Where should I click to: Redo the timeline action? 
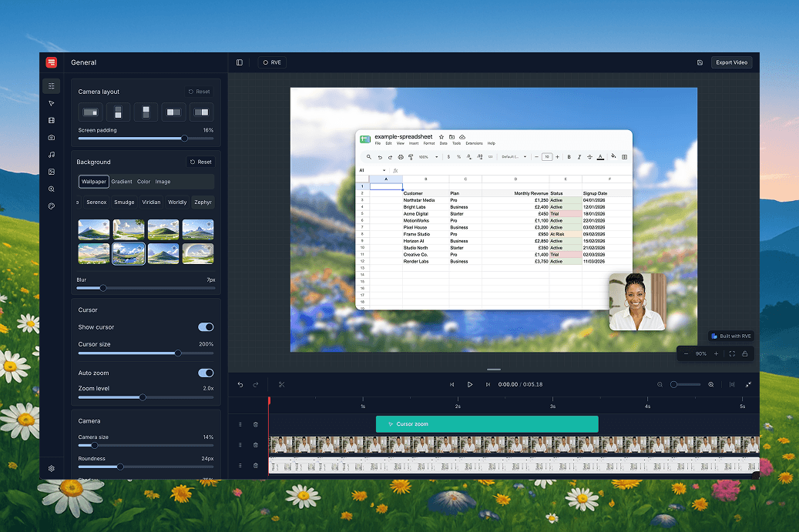point(256,385)
